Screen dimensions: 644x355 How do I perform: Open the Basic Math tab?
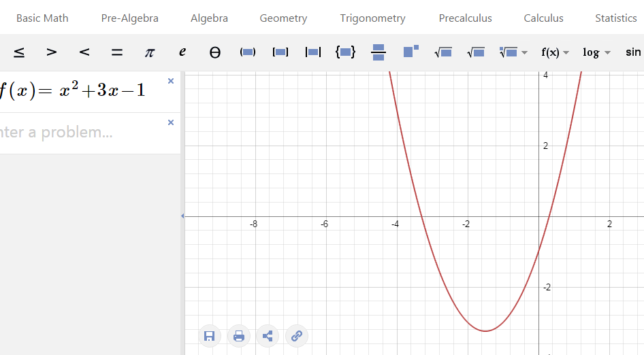[x=42, y=18]
